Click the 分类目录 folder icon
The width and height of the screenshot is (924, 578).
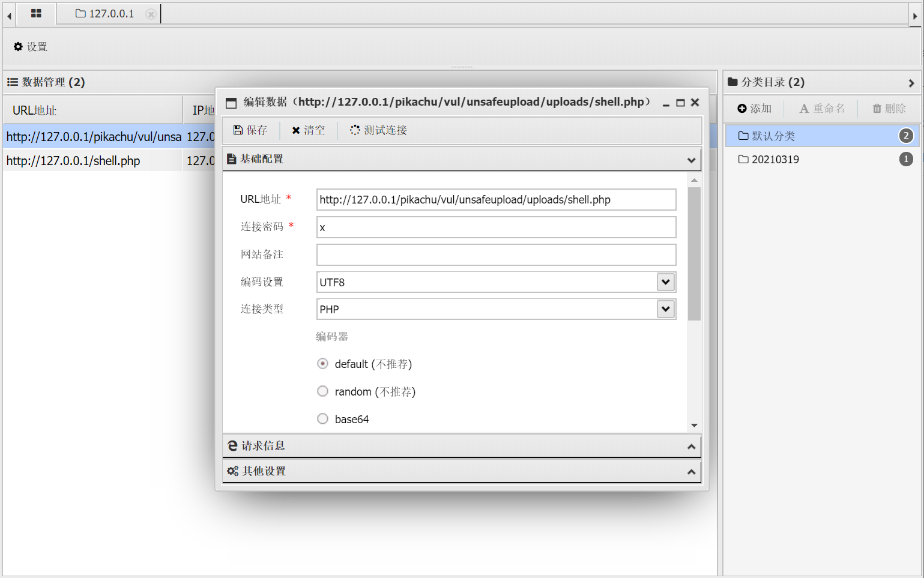tap(732, 82)
